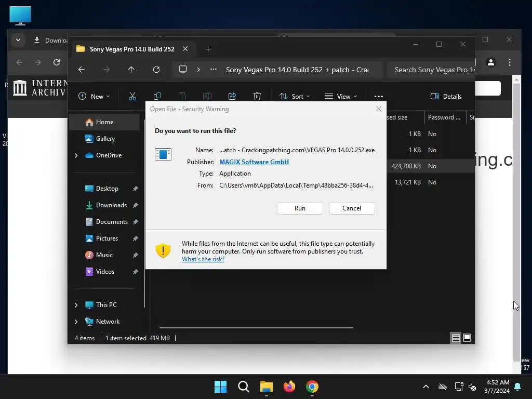Click the Search Sony Vegas Pro search box
This screenshot has height=399, width=532.
(431, 70)
